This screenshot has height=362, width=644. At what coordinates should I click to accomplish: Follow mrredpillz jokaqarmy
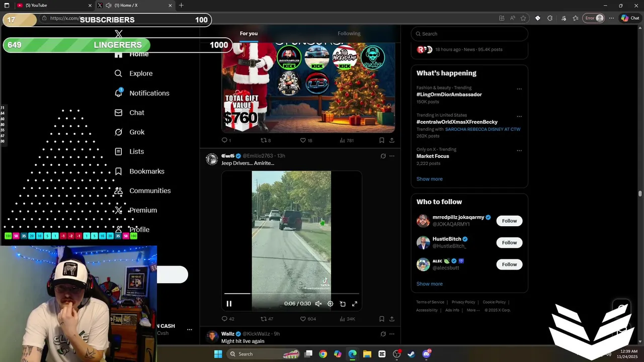point(509,221)
